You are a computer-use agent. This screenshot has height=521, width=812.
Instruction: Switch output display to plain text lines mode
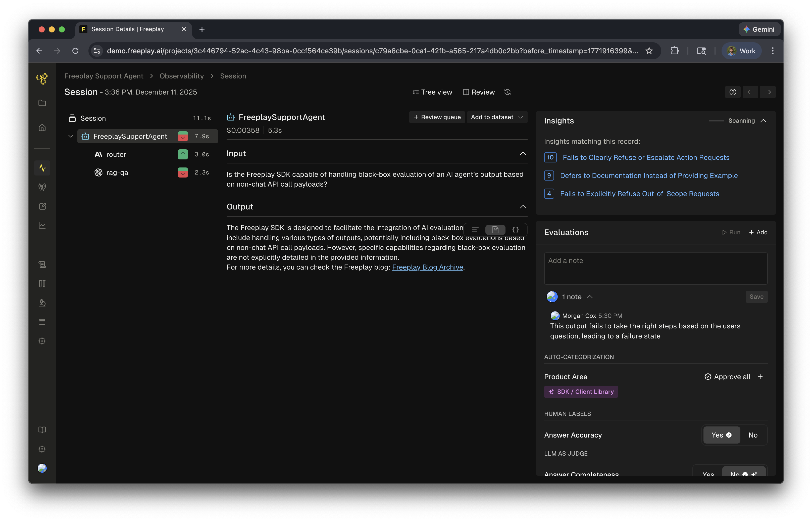(475, 230)
